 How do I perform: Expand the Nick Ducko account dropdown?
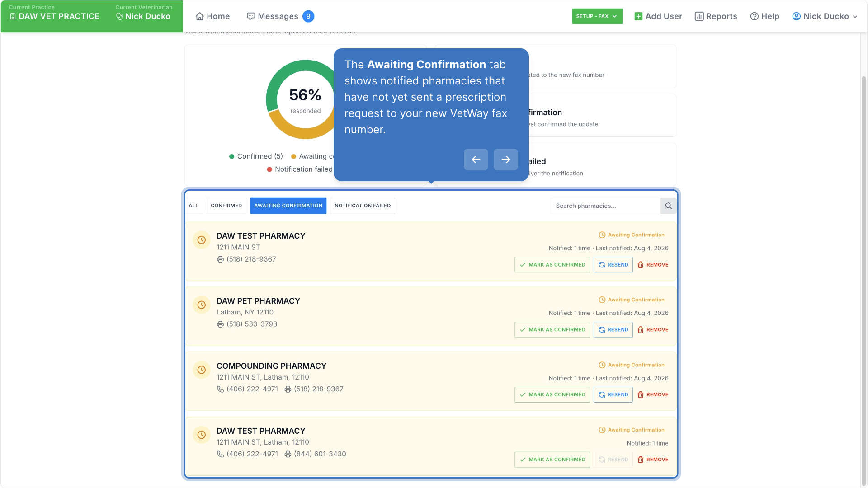tap(825, 16)
